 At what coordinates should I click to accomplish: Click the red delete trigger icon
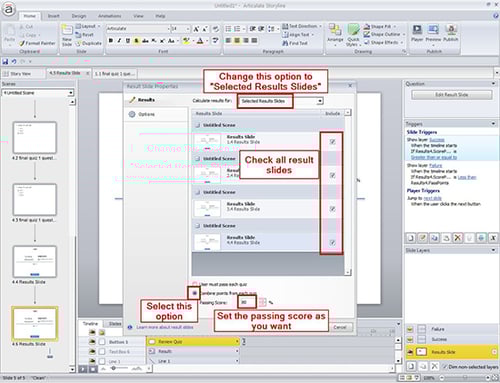click(x=458, y=238)
